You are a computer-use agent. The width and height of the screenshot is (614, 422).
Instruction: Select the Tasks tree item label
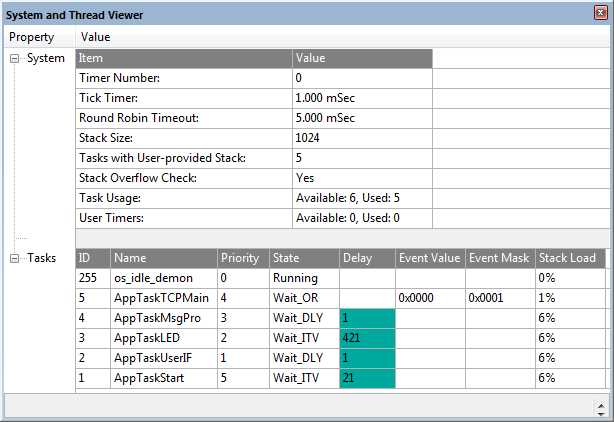pos(42,258)
